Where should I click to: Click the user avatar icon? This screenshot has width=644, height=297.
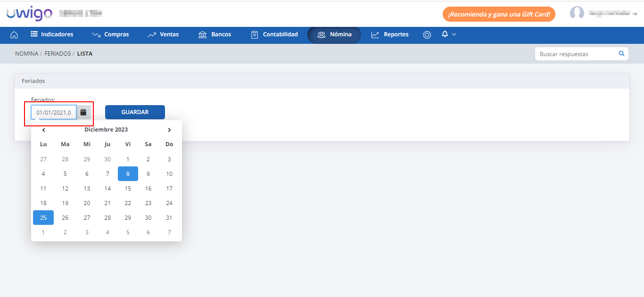pos(577,13)
